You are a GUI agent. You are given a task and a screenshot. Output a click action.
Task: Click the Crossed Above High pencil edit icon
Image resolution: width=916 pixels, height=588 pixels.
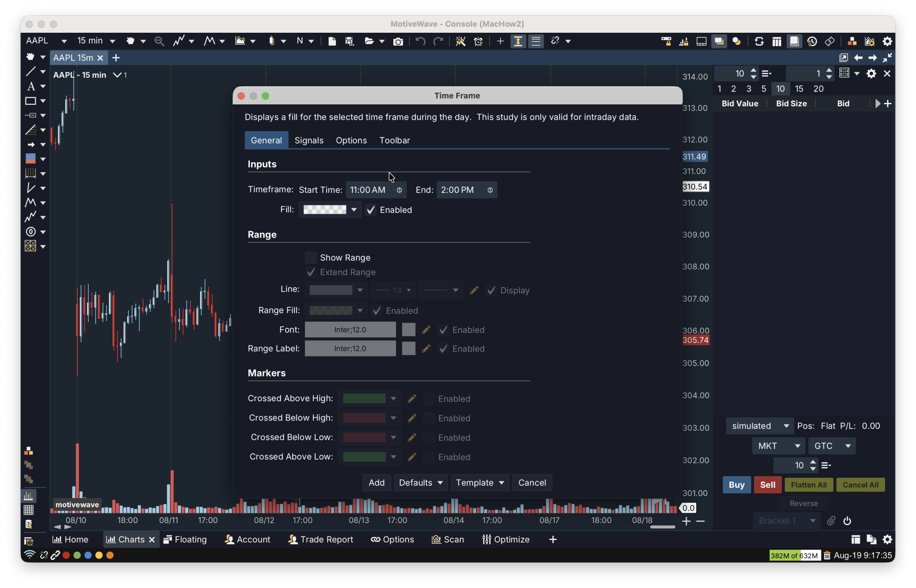point(412,399)
